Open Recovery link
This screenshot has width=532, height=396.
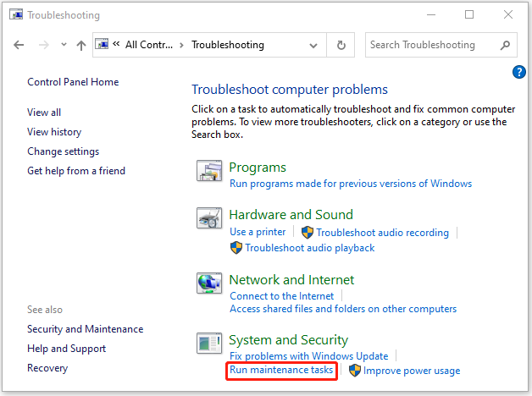(47, 368)
